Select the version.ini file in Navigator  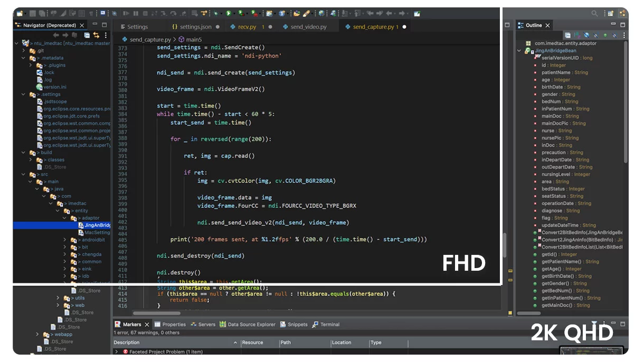[55, 87]
